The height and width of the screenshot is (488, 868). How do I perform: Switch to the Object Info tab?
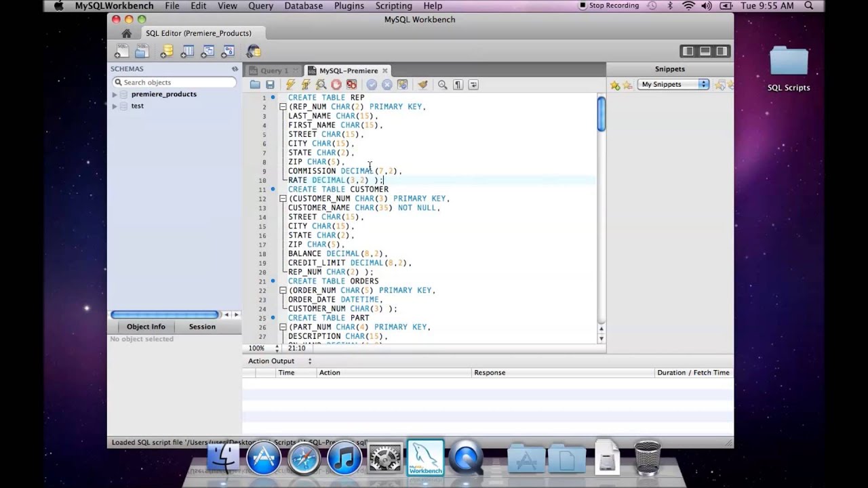tap(146, 327)
